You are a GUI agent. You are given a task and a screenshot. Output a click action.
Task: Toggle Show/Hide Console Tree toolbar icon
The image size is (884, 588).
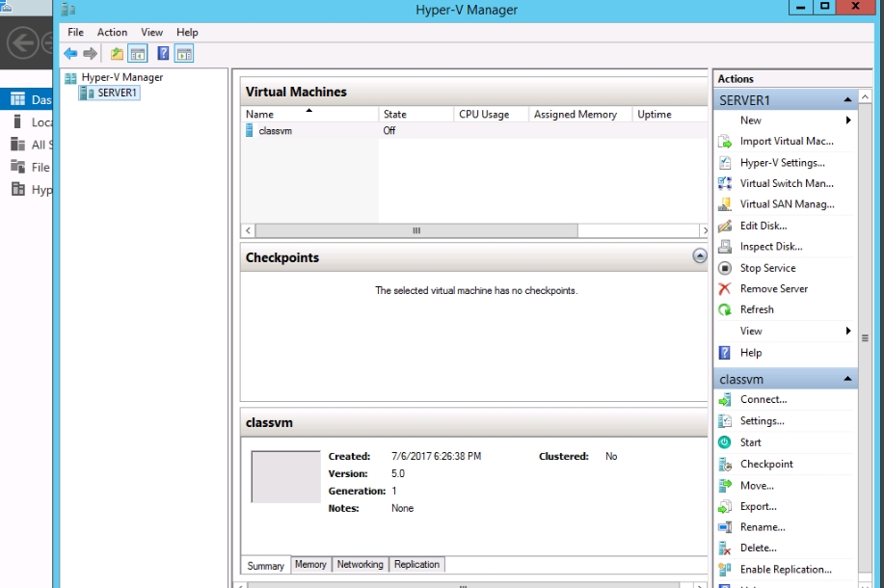138,54
